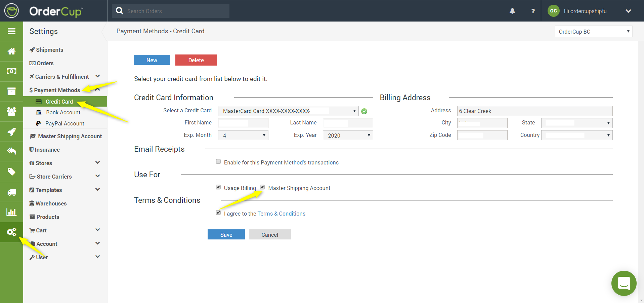Click the Credit Card menu icon

[x=39, y=102]
